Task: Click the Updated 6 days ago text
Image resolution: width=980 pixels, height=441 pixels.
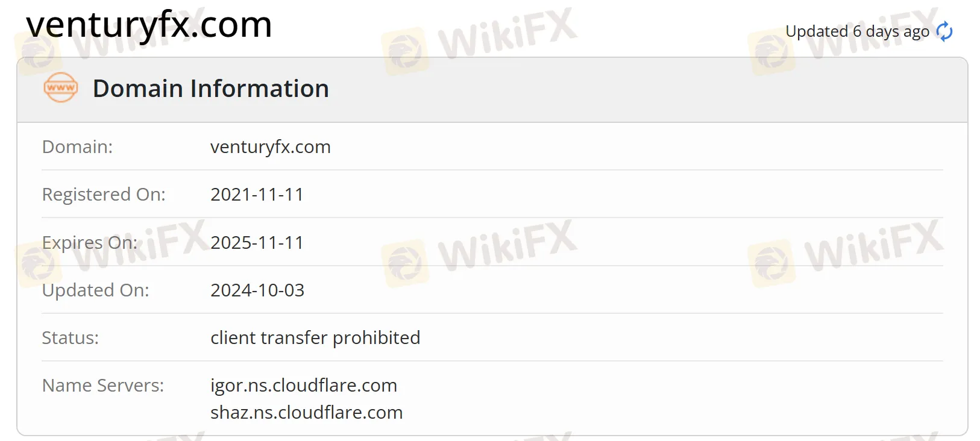Action: click(857, 31)
